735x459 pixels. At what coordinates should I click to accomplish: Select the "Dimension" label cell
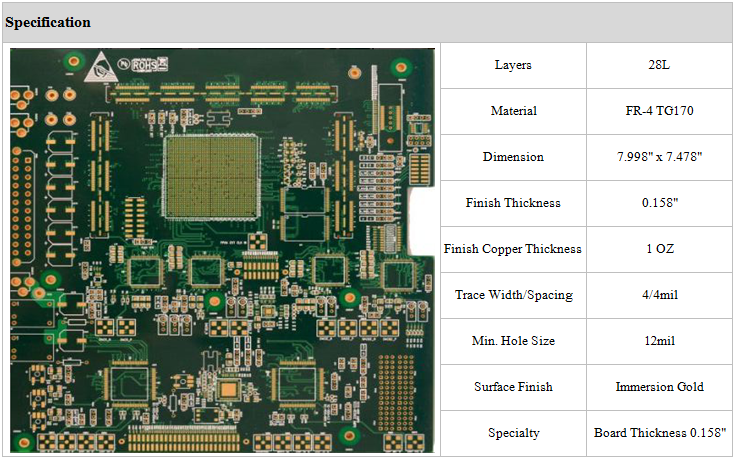click(513, 157)
